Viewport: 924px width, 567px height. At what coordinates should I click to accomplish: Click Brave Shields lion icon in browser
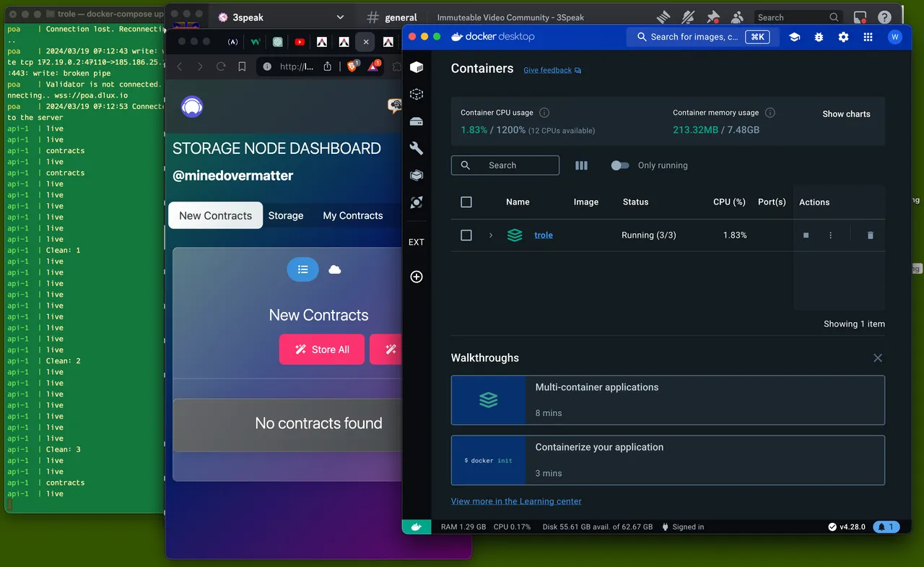coord(352,66)
